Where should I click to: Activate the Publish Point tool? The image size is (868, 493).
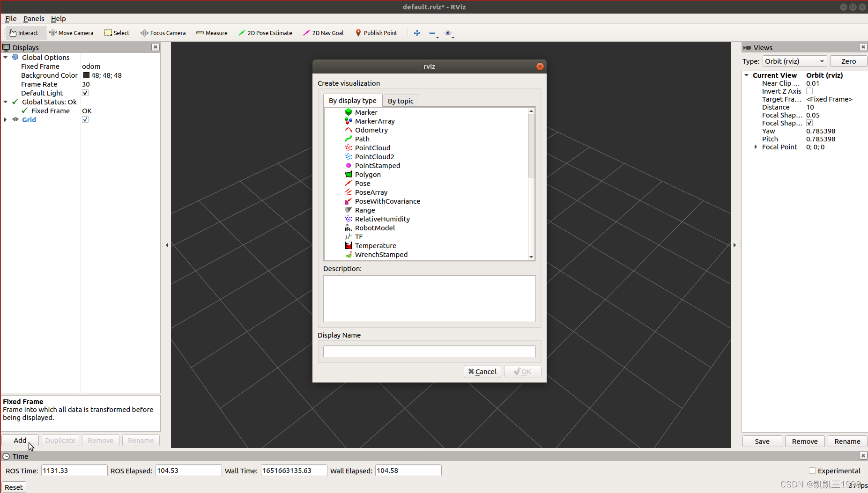376,33
